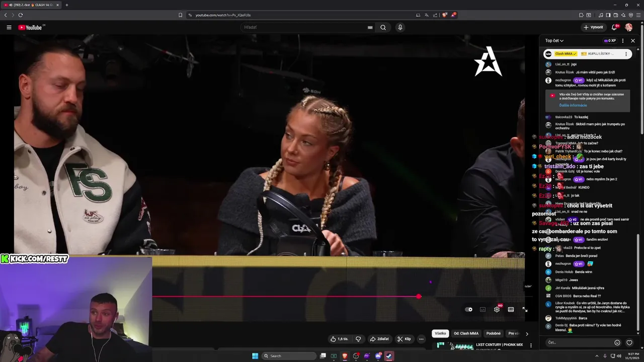Open the browser extensions puzzle icon
This screenshot has width=644, height=362.
point(581,15)
